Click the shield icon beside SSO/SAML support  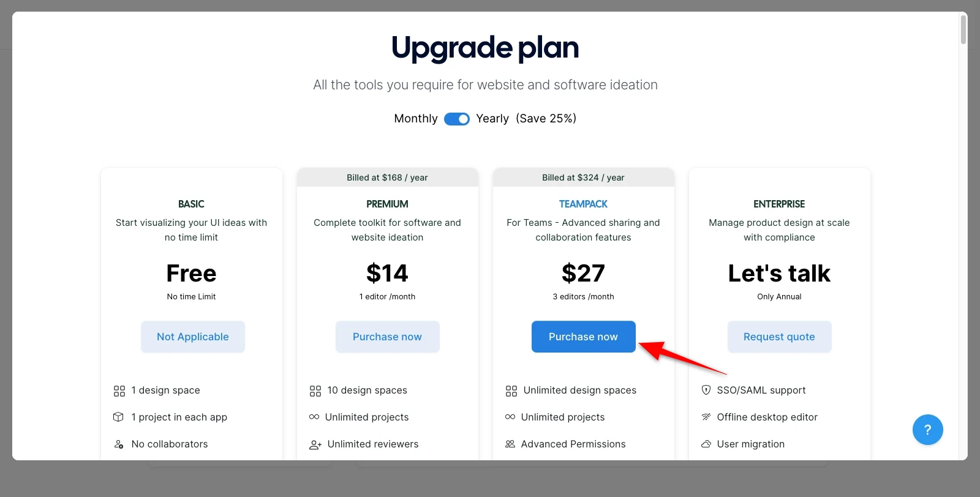706,390
